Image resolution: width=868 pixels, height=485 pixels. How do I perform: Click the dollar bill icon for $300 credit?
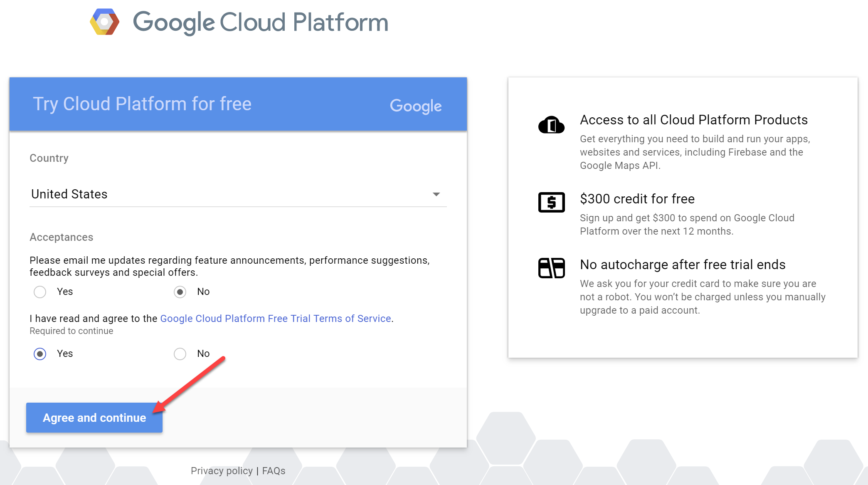[551, 202]
